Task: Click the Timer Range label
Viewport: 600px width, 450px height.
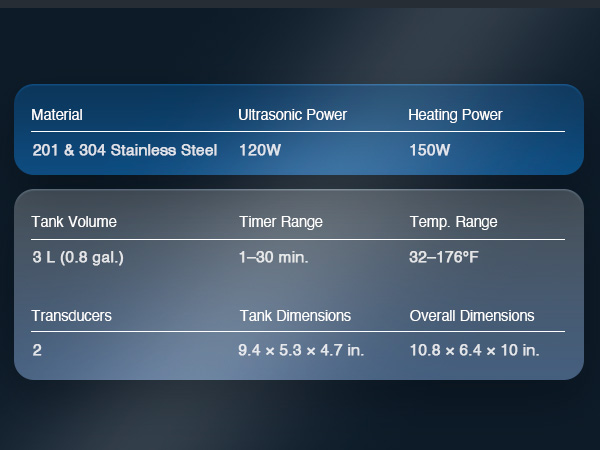Action: click(281, 221)
